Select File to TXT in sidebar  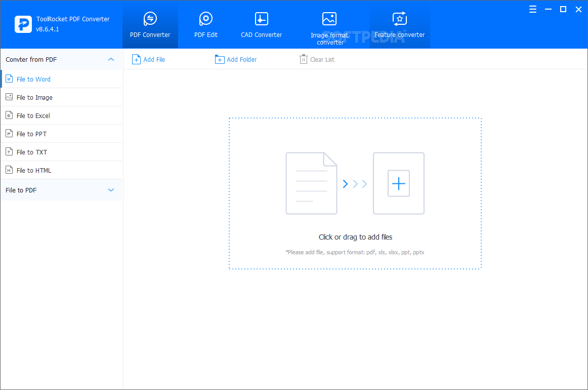[x=62, y=152]
